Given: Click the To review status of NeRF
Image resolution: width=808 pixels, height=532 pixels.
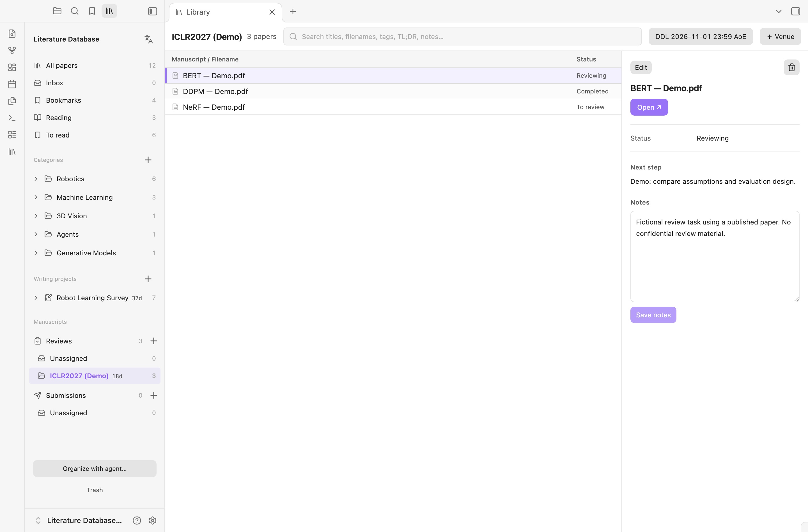Looking at the screenshot, I should [590, 107].
